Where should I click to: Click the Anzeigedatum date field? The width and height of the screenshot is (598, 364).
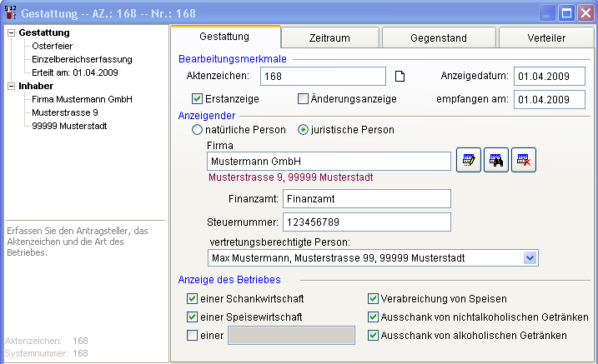pos(552,77)
